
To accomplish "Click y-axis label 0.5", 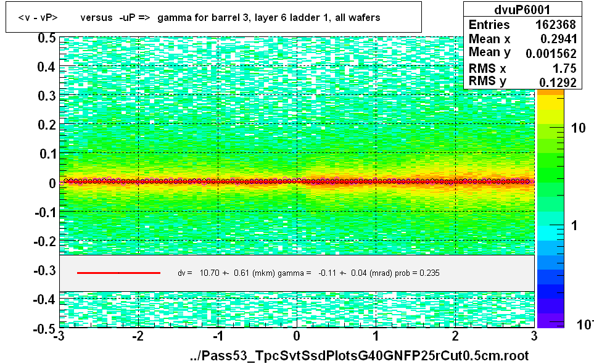I will coord(47,38).
